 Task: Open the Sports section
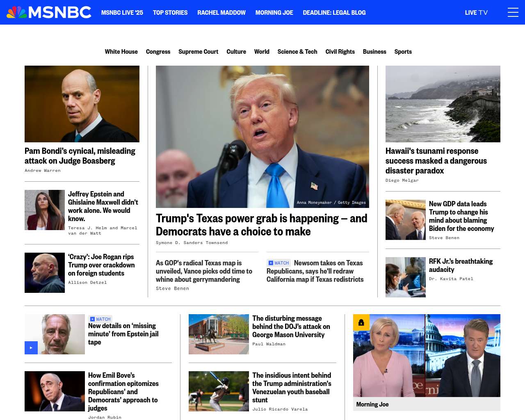(x=403, y=52)
